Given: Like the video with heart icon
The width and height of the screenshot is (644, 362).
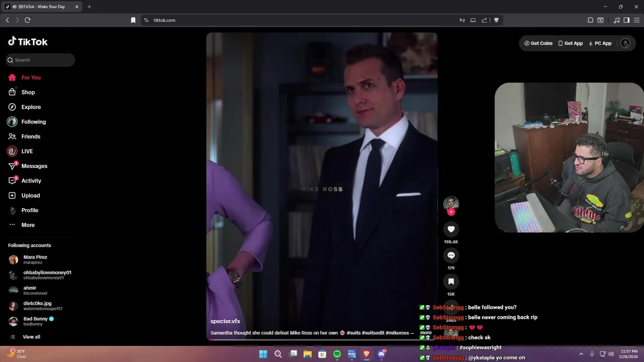Looking at the screenshot, I should (451, 229).
